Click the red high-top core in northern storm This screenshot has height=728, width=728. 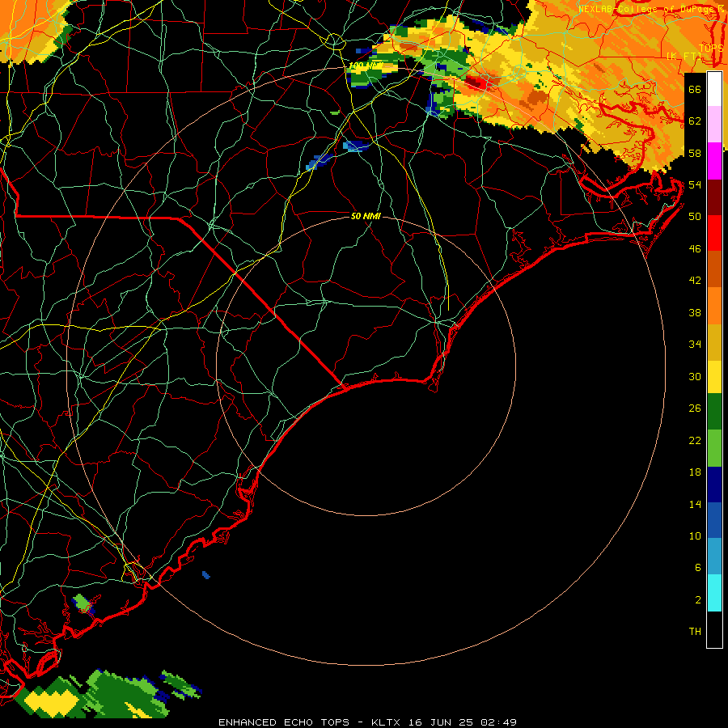tap(477, 83)
